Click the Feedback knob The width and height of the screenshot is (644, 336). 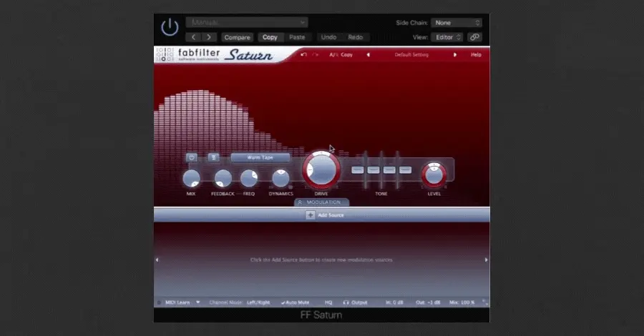click(223, 179)
